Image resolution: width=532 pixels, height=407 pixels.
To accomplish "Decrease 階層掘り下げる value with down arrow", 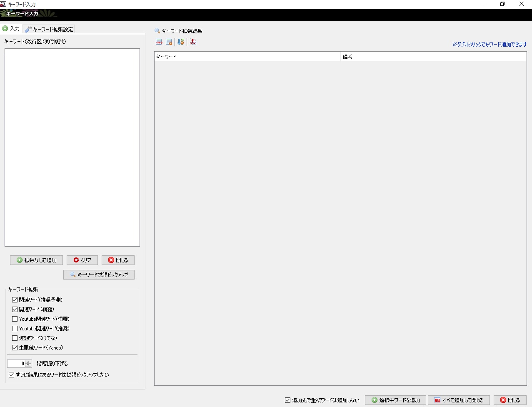I will pyautogui.click(x=28, y=366).
